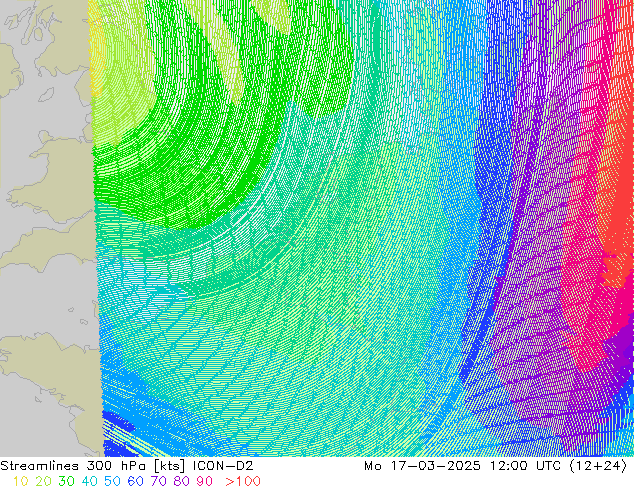634x490 pixels.
Task: Select the yellow '10' legend value
Action: click(21, 482)
